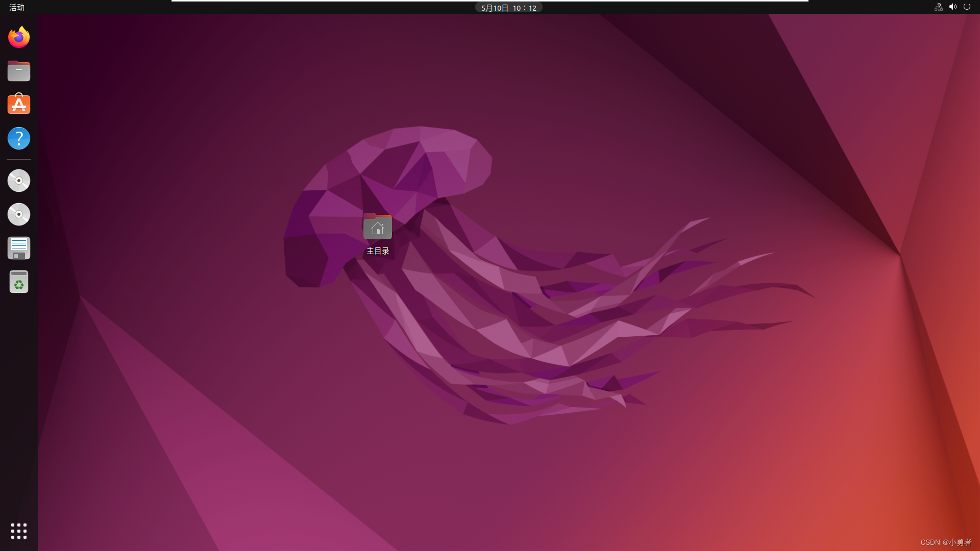Launch Firefox from the dock

click(19, 37)
